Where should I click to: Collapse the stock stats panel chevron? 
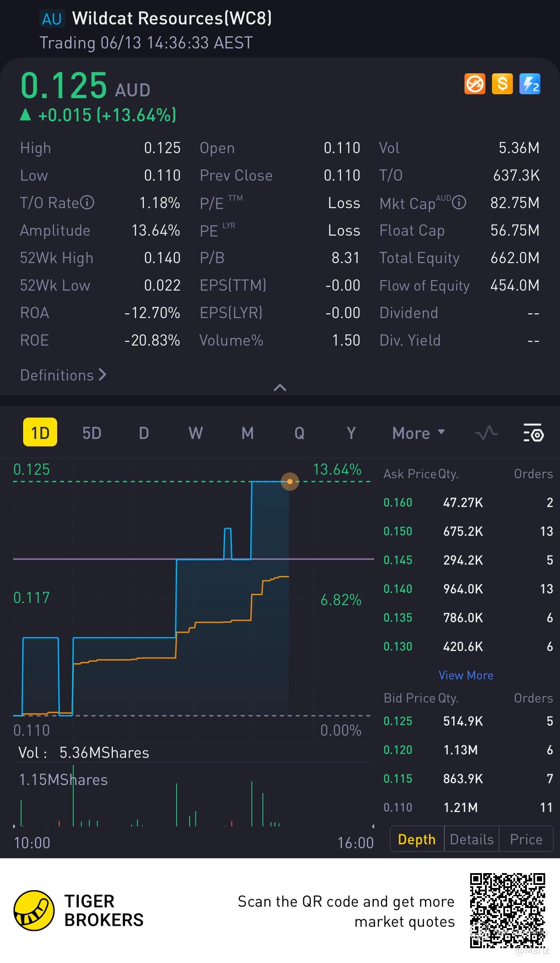tap(280, 387)
